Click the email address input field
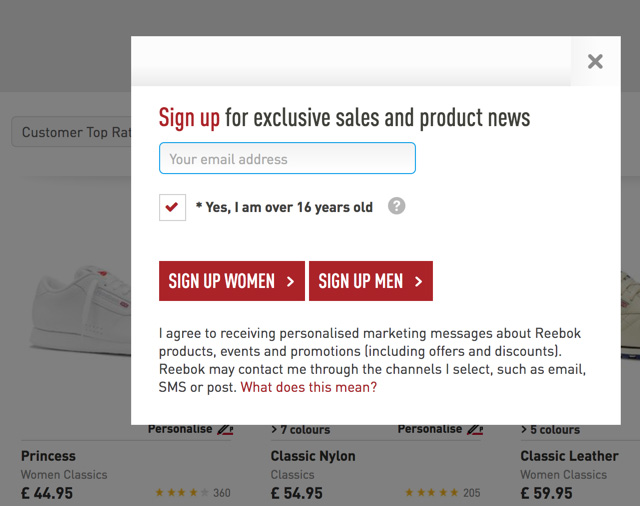The height and width of the screenshot is (506, 640). click(x=287, y=158)
